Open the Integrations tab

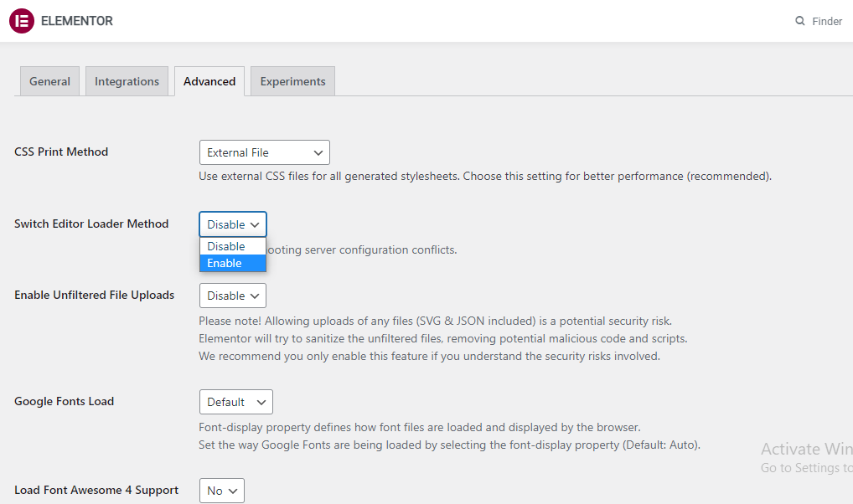pos(127,81)
